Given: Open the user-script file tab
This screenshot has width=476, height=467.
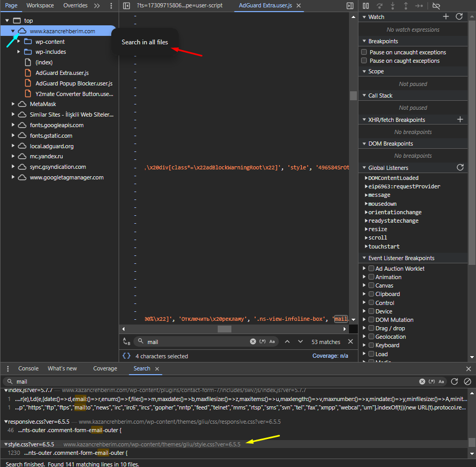Looking at the screenshot, I should coord(179,5).
